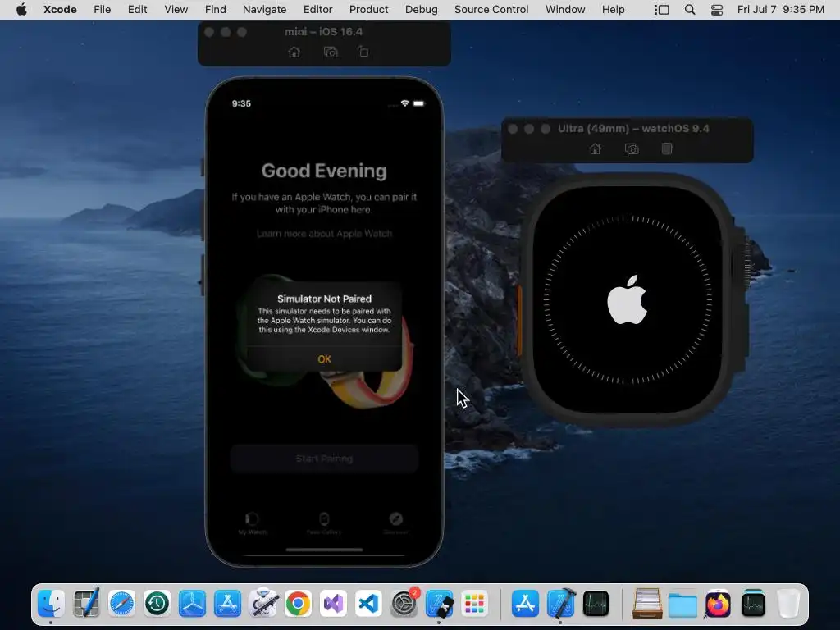This screenshot has height=630, width=840.
Task: Select the My Watch tab on iPhone
Action: 253,523
